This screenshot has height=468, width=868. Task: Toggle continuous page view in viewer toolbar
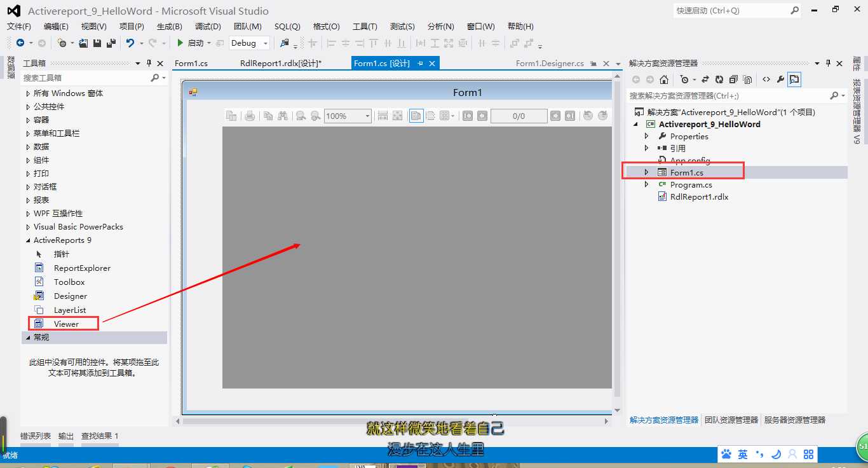pos(430,116)
